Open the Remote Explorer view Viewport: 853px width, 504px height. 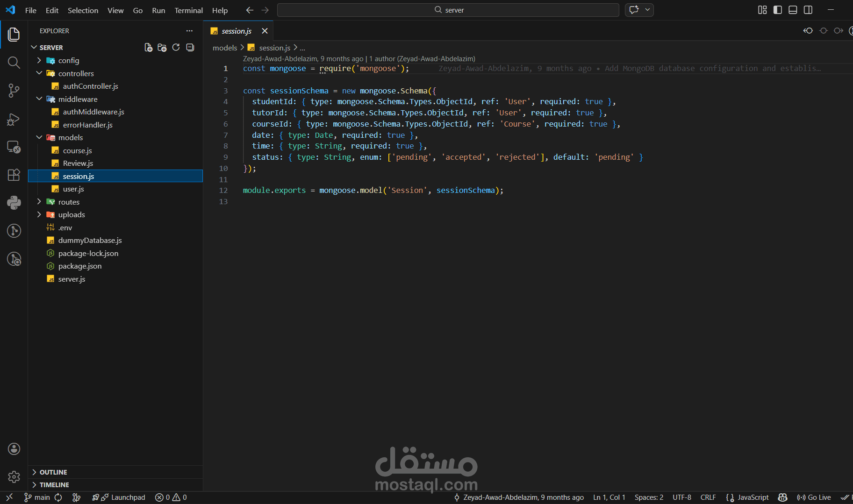click(14, 147)
